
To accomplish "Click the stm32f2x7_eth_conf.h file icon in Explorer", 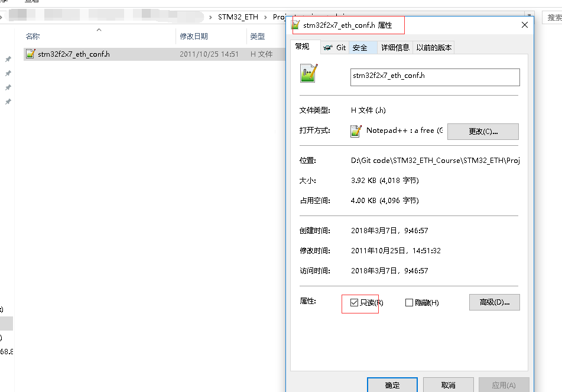I will point(31,54).
